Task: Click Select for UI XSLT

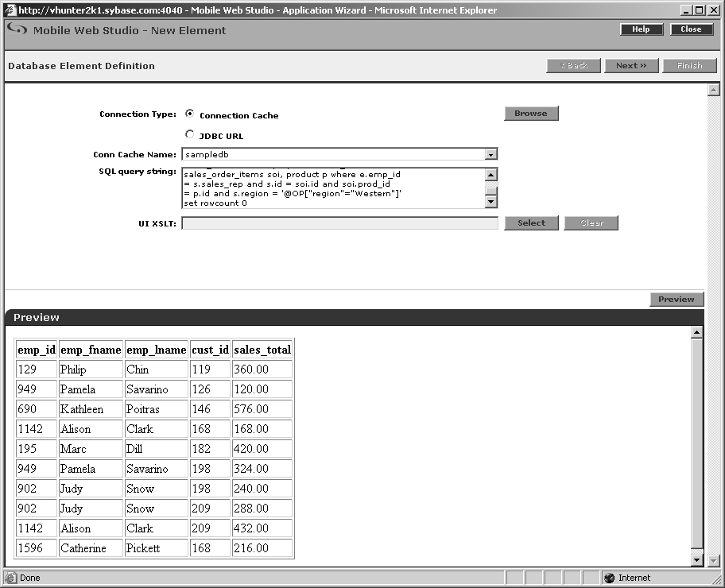Action: point(531,222)
